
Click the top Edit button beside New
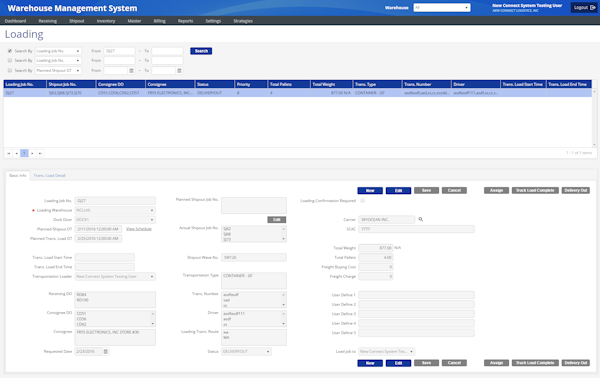point(398,191)
